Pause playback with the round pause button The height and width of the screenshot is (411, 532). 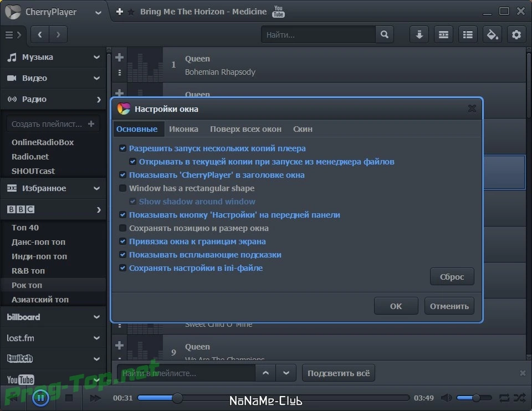[x=40, y=398]
